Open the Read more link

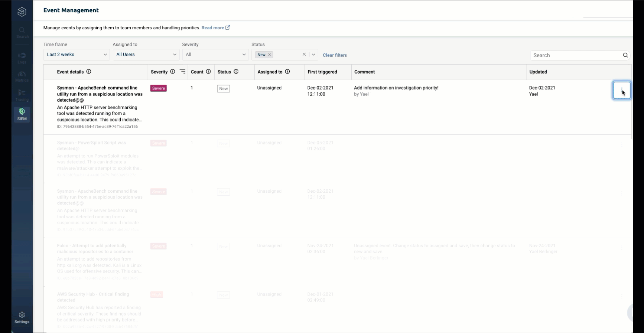215,28
